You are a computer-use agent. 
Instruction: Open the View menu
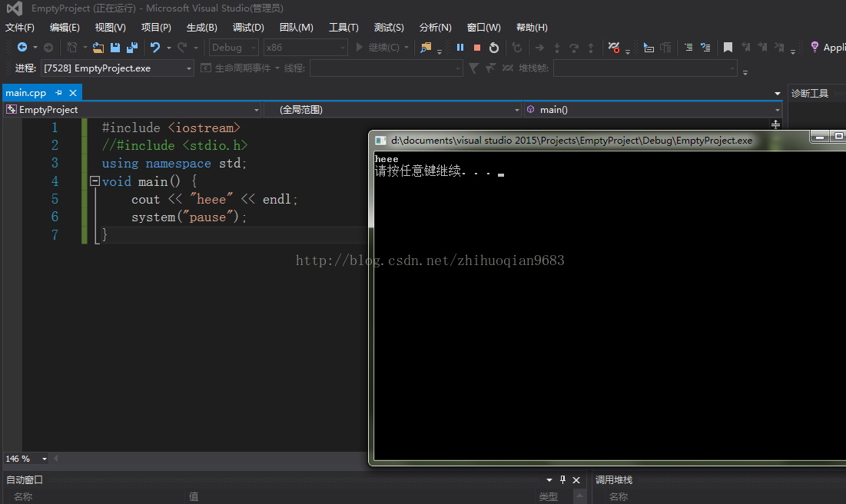point(110,28)
